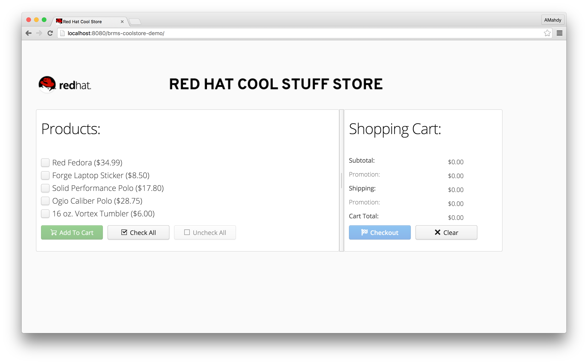
Task: Check 16 oz. Vortex Tumbler checkbox
Action: point(45,214)
